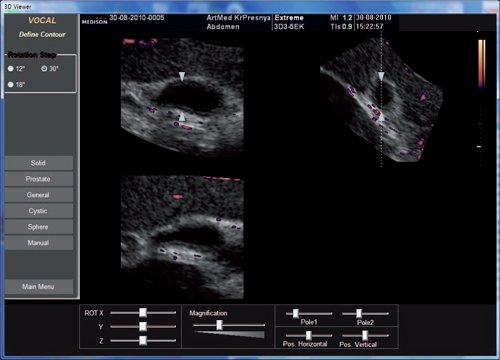500x360 pixels.
Task: Click the color scale bar at right edge
Action: [482, 63]
